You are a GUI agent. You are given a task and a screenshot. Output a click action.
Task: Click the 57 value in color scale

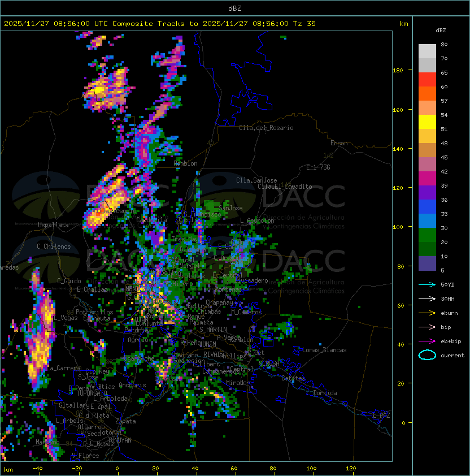coord(444,101)
